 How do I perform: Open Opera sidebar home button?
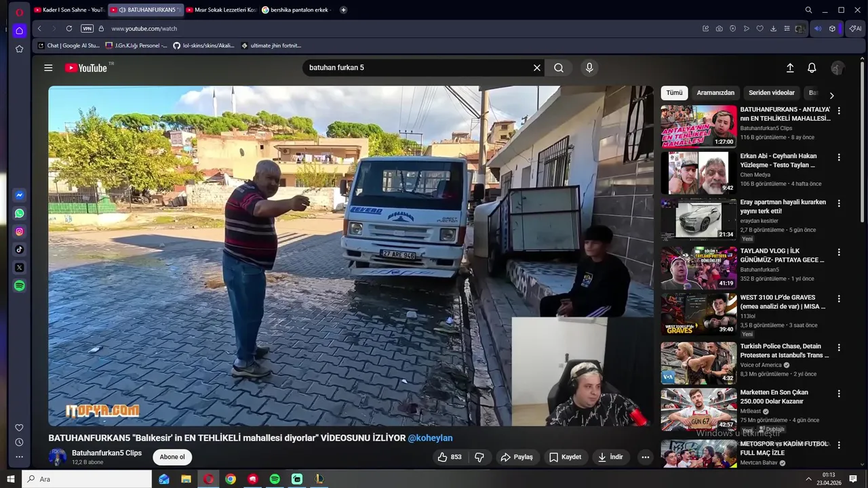(x=19, y=30)
